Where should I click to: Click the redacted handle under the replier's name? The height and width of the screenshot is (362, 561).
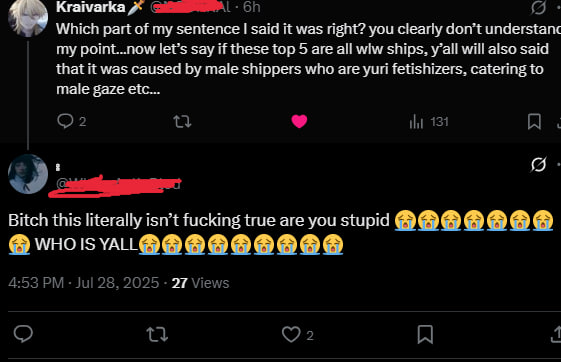pos(118,185)
